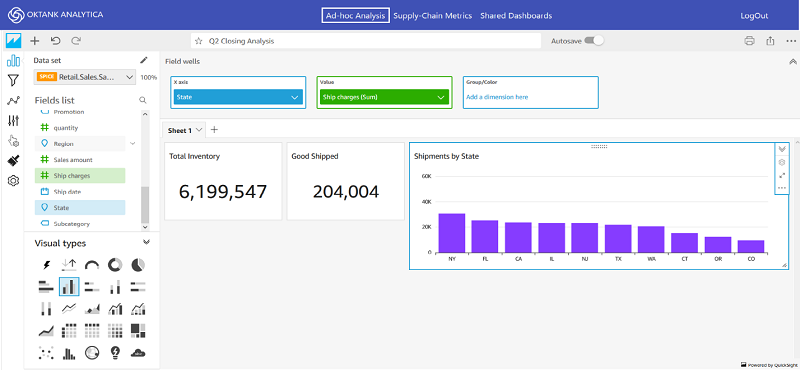The image size is (800, 370).
Task: Open the Filter pane in sidebar
Action: point(13,80)
